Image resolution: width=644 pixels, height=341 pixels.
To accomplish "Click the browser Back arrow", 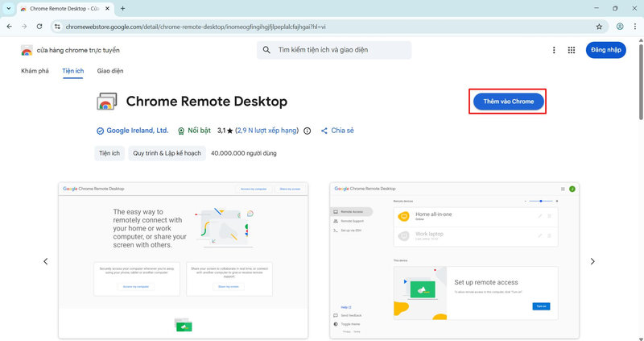I will pyautogui.click(x=9, y=27).
